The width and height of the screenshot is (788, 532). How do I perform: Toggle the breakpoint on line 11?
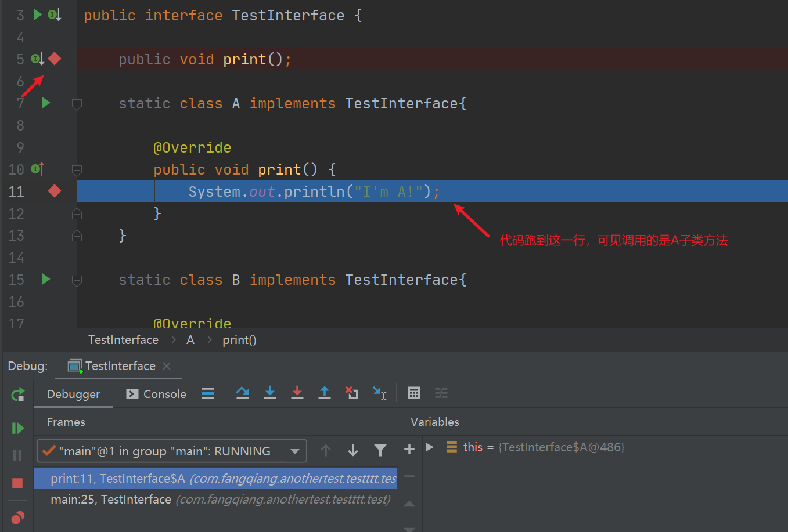(55, 191)
